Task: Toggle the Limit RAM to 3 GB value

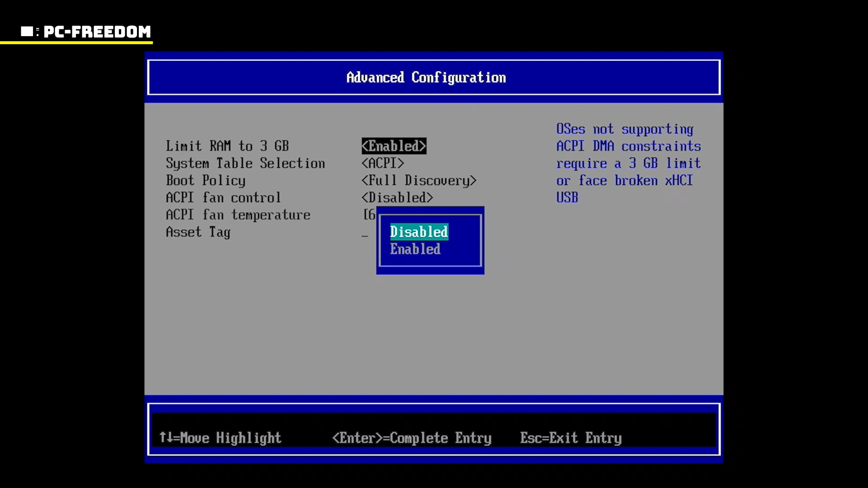Action: (394, 146)
